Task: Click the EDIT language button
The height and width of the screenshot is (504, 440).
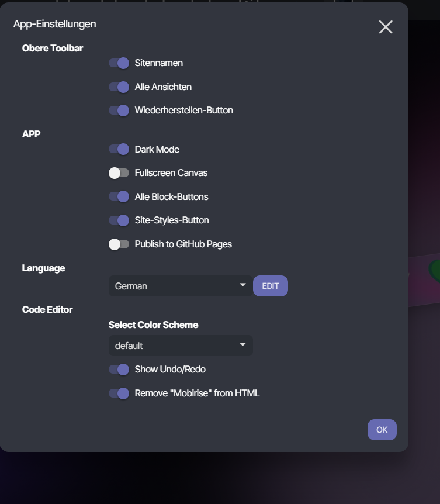Action: tap(271, 286)
